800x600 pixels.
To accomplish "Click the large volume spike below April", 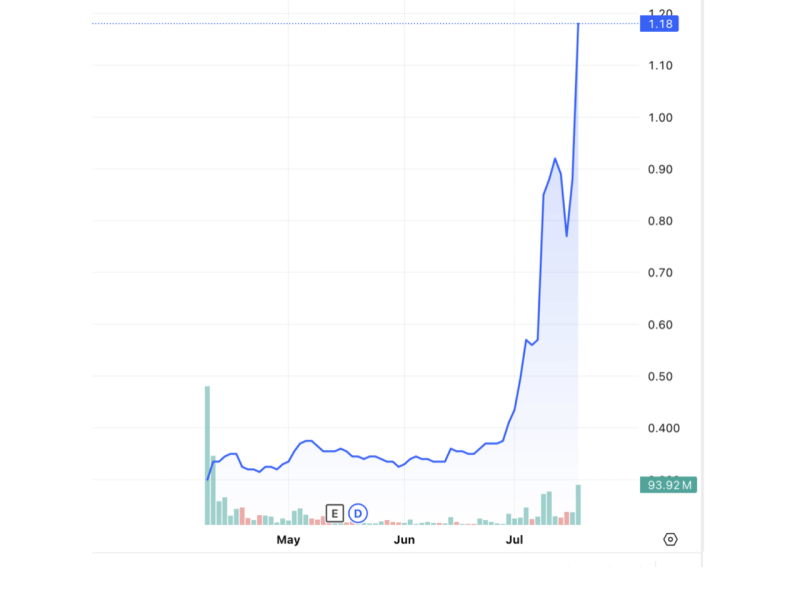I will (x=207, y=450).
